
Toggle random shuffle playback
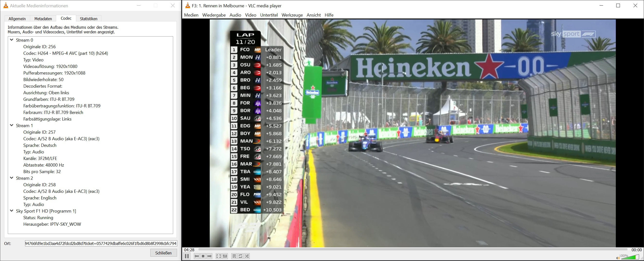point(247,256)
